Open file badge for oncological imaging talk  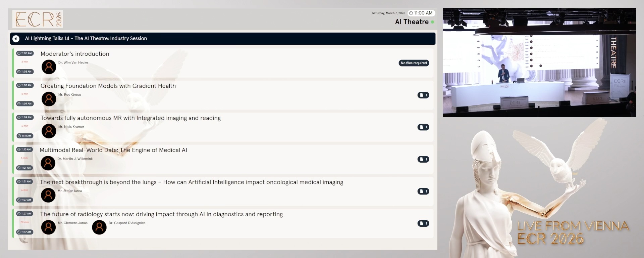pyautogui.click(x=423, y=191)
